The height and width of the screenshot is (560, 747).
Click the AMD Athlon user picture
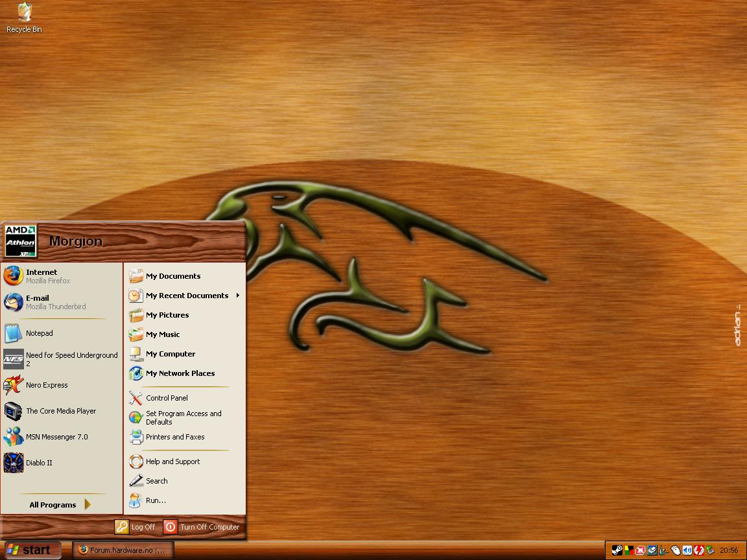pos(21,241)
